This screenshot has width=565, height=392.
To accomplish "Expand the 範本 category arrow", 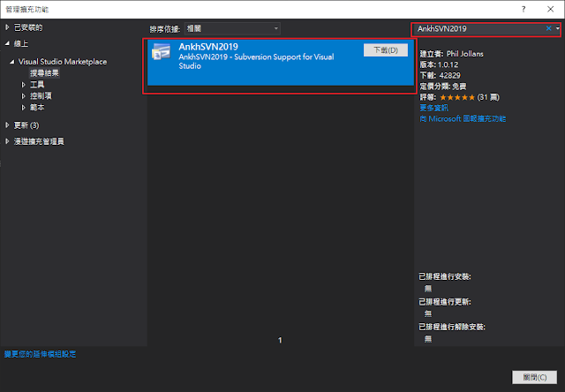I will coord(24,108).
